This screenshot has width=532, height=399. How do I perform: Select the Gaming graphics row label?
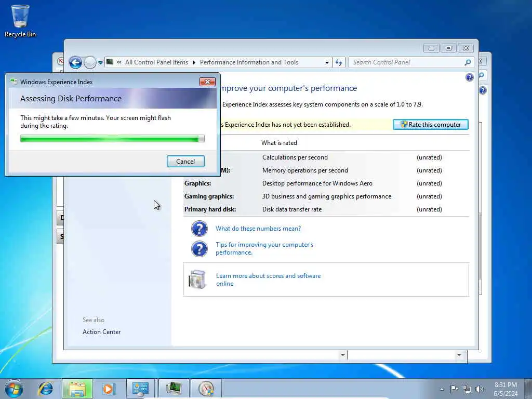209,196
